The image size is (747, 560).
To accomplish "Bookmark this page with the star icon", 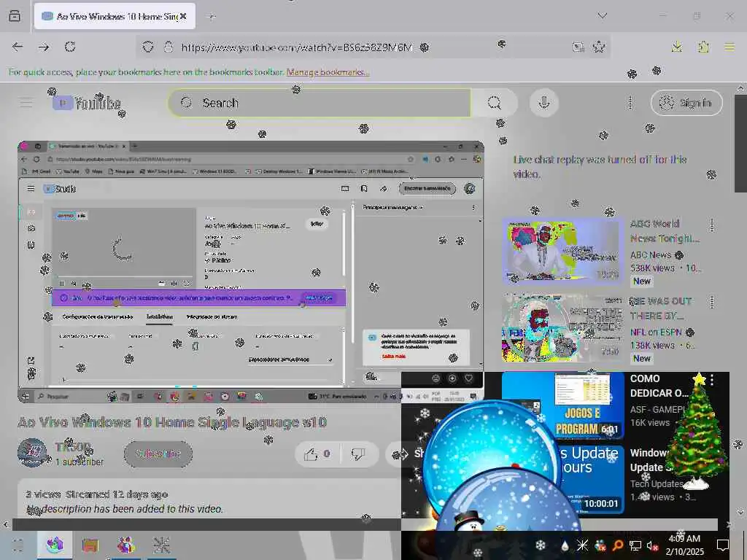I will (x=598, y=47).
